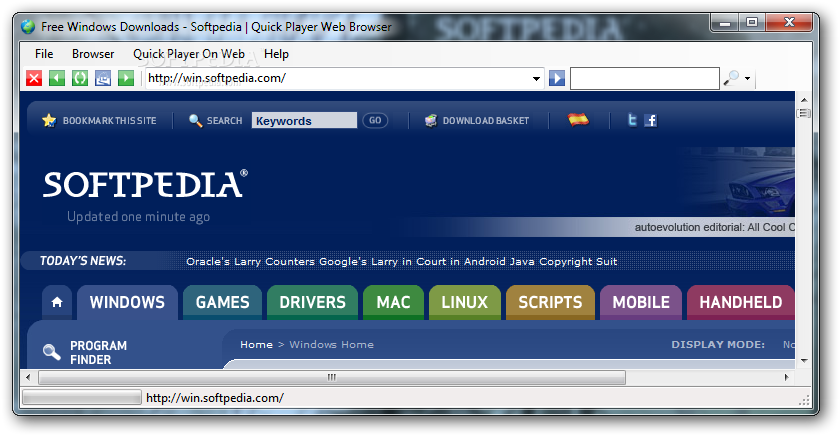Click the vertical scrollbar down arrow
Screen dimensions: 840x436
(x=804, y=360)
